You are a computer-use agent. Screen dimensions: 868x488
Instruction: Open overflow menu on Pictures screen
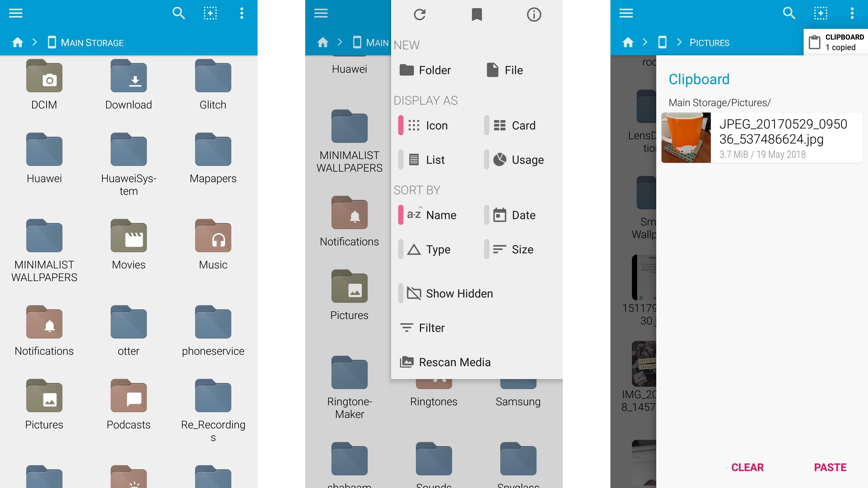[x=852, y=13]
